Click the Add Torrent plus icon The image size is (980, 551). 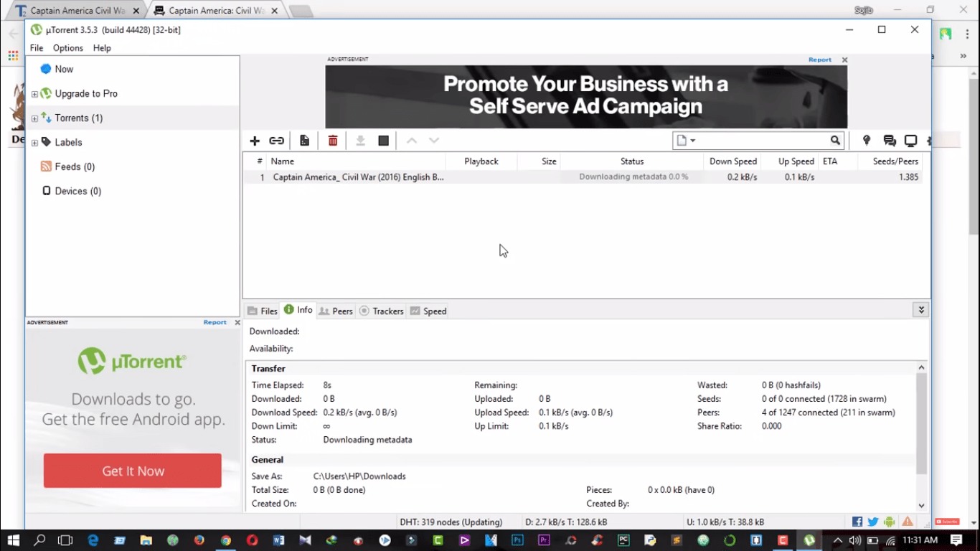[255, 141]
